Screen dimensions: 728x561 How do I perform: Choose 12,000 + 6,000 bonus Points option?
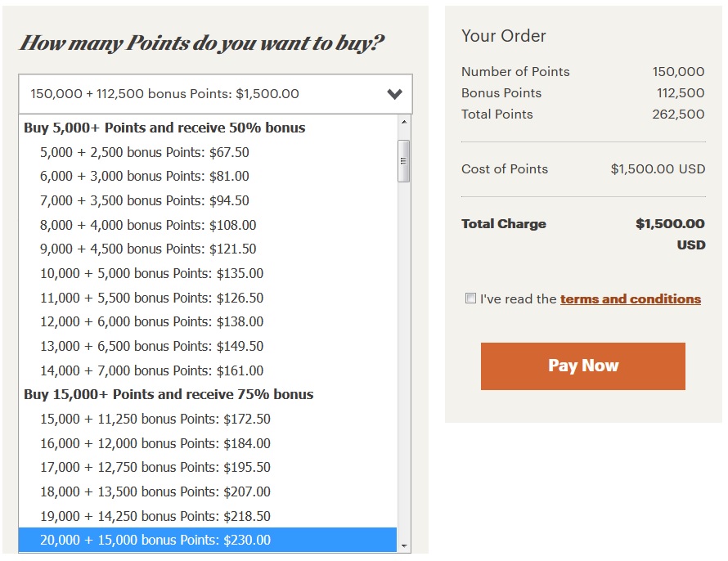(x=151, y=321)
